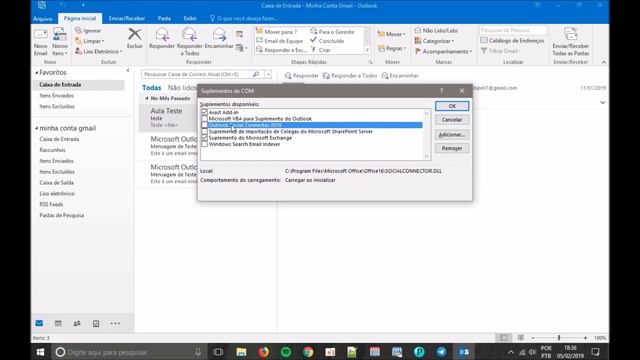Switch to the Exibir tab

coord(190,18)
